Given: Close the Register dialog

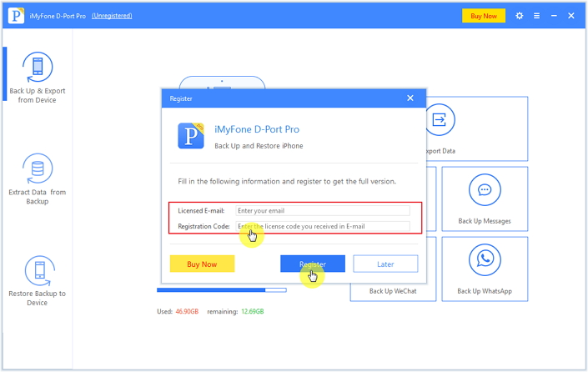Looking at the screenshot, I should tap(410, 98).
